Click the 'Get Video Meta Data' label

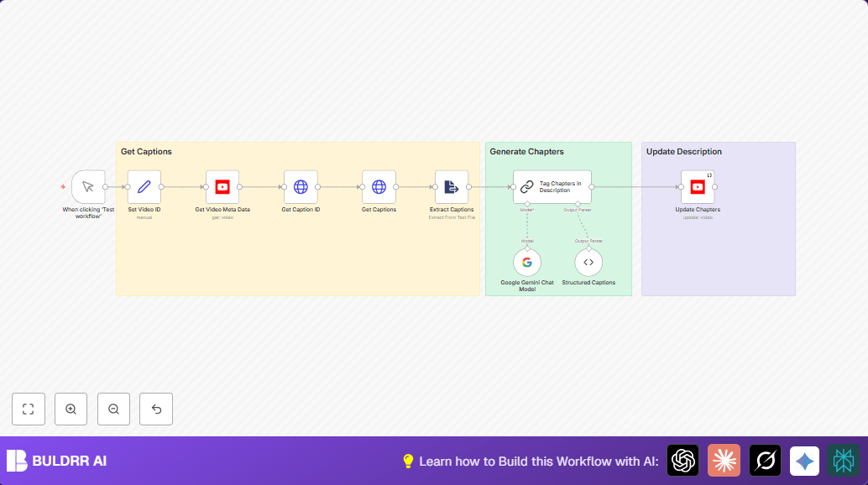click(x=222, y=210)
